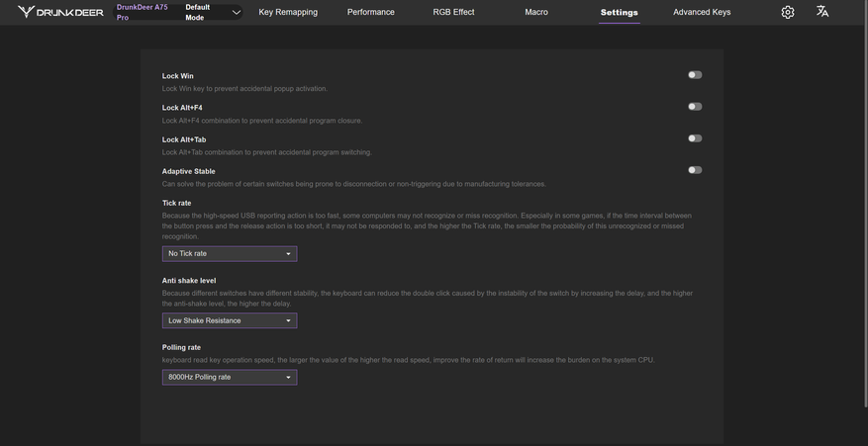Enable the Adaptive Stable switch

(x=695, y=170)
